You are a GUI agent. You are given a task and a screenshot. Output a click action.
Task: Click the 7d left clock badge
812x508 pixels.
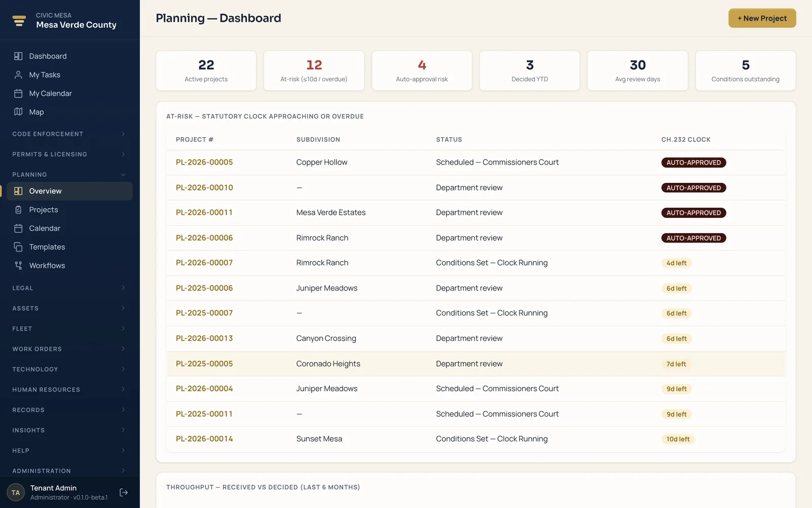coord(676,364)
